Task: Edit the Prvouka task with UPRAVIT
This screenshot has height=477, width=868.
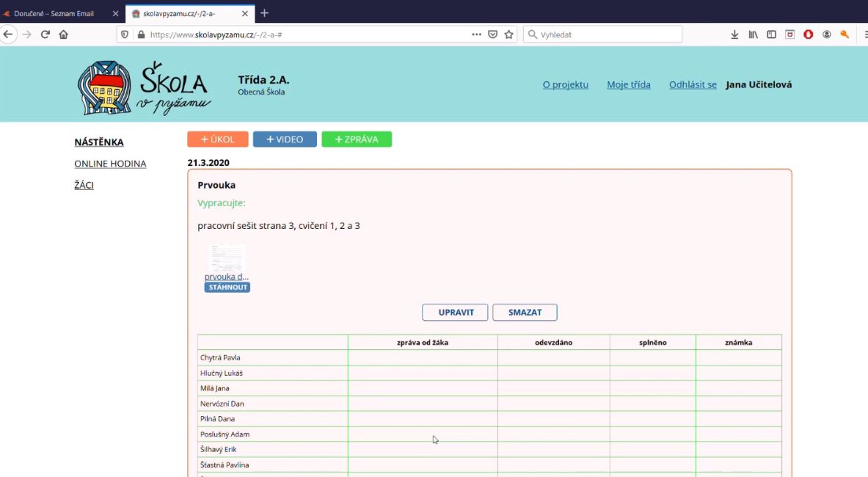Action: 455,312
